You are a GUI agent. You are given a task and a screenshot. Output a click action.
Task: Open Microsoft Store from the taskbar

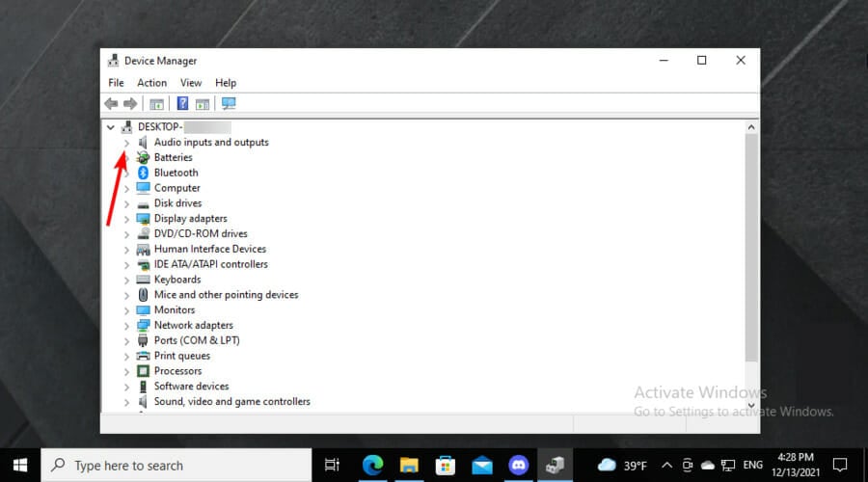(x=445, y=466)
